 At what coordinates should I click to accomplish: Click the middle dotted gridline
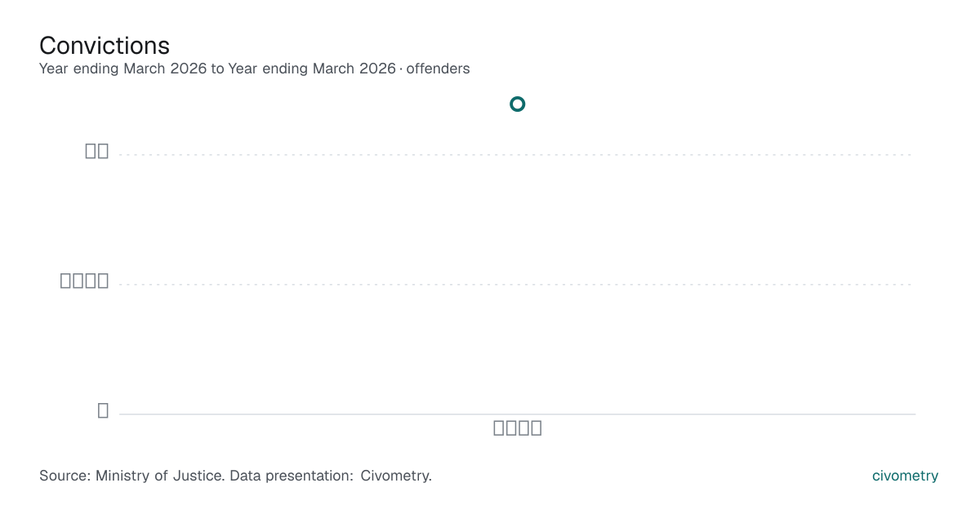(517, 284)
